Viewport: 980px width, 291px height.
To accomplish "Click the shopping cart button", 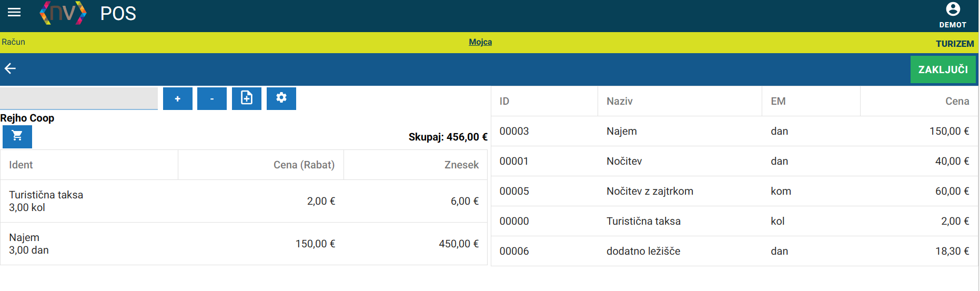I will coord(17,137).
